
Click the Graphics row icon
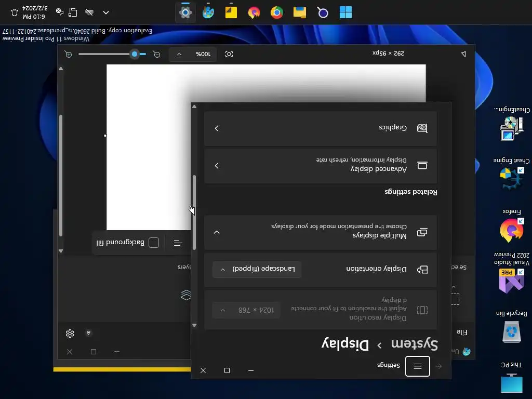(x=422, y=128)
